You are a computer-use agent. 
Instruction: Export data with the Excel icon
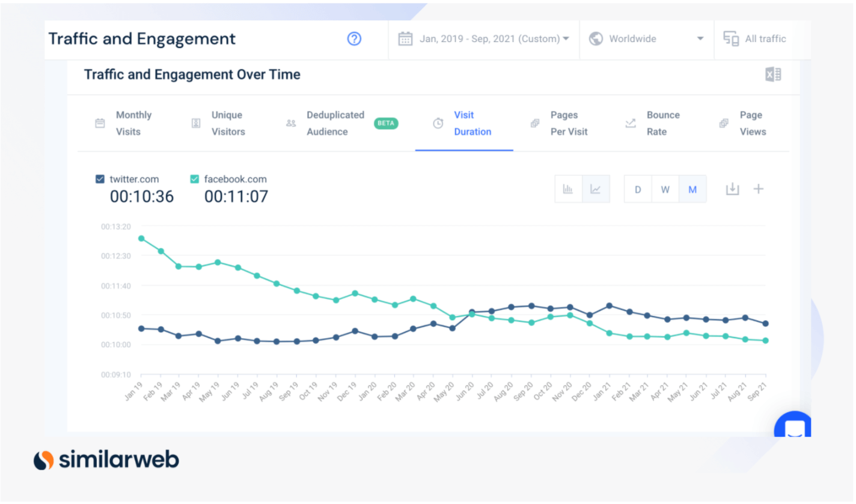click(x=773, y=74)
